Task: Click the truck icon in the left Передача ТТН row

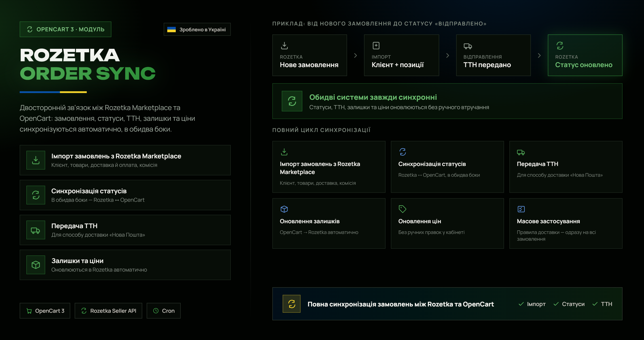Action: [x=36, y=230]
